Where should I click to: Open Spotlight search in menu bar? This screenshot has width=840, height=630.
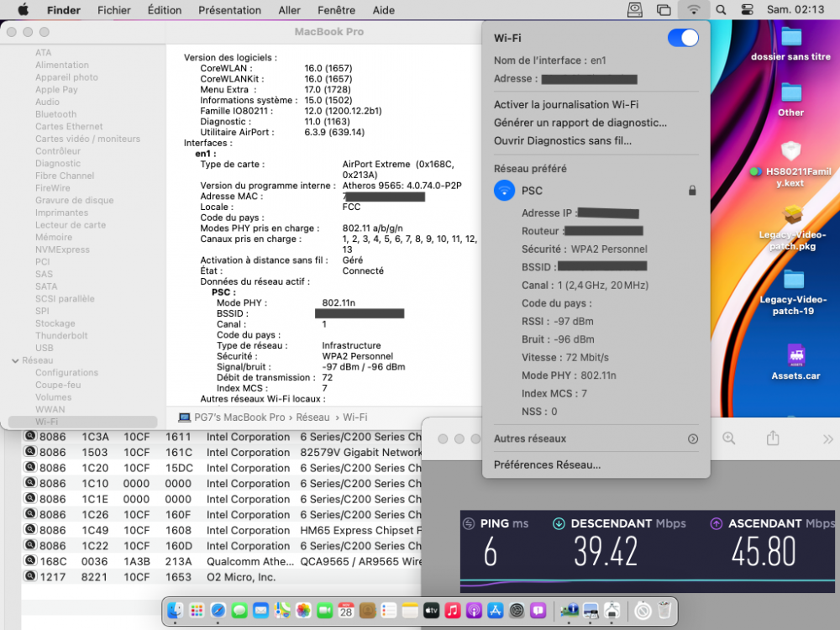[x=721, y=9]
